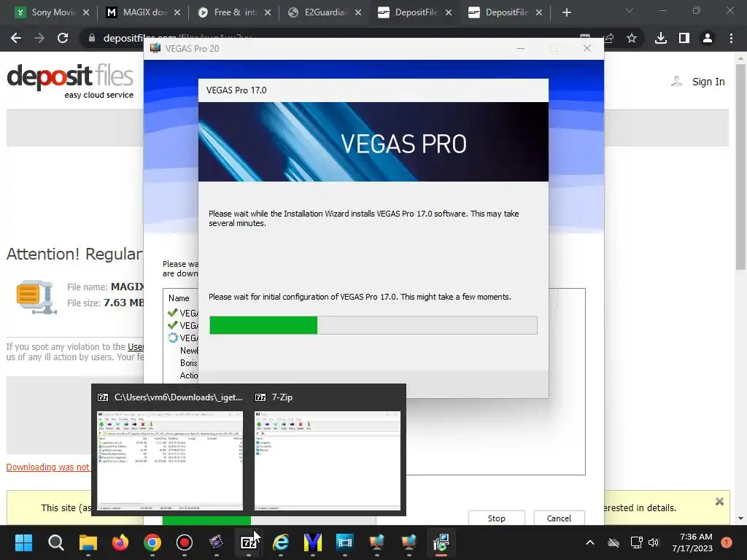The width and height of the screenshot is (747, 560).
Task: Share this page icon in address bar
Action: 609,38
